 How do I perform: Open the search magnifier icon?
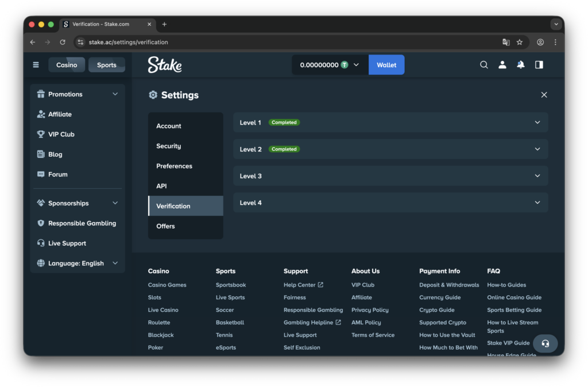pyautogui.click(x=483, y=65)
